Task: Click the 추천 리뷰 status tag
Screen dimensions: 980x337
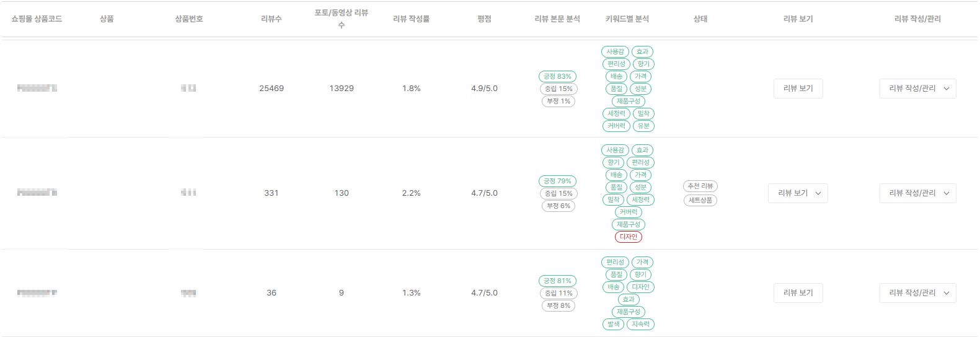Action: pyautogui.click(x=700, y=186)
